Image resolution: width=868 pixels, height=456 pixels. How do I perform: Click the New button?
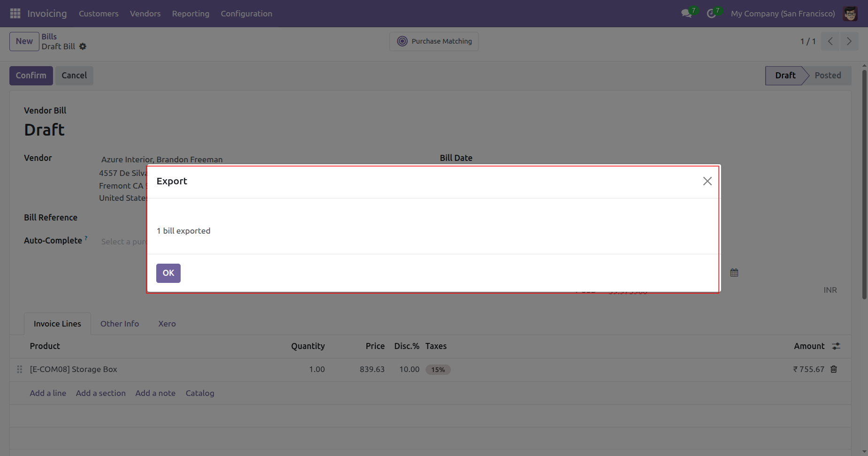[x=24, y=41]
